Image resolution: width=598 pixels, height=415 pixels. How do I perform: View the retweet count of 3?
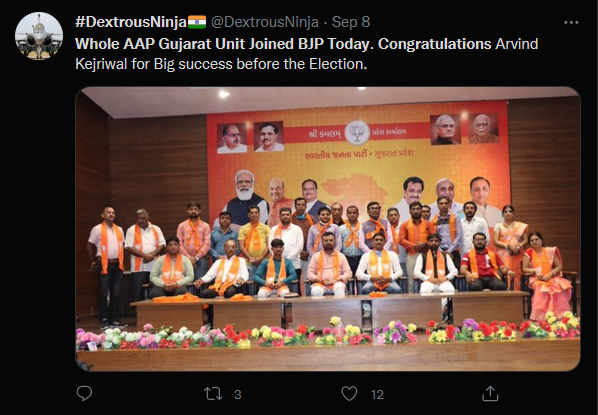pyautogui.click(x=238, y=394)
